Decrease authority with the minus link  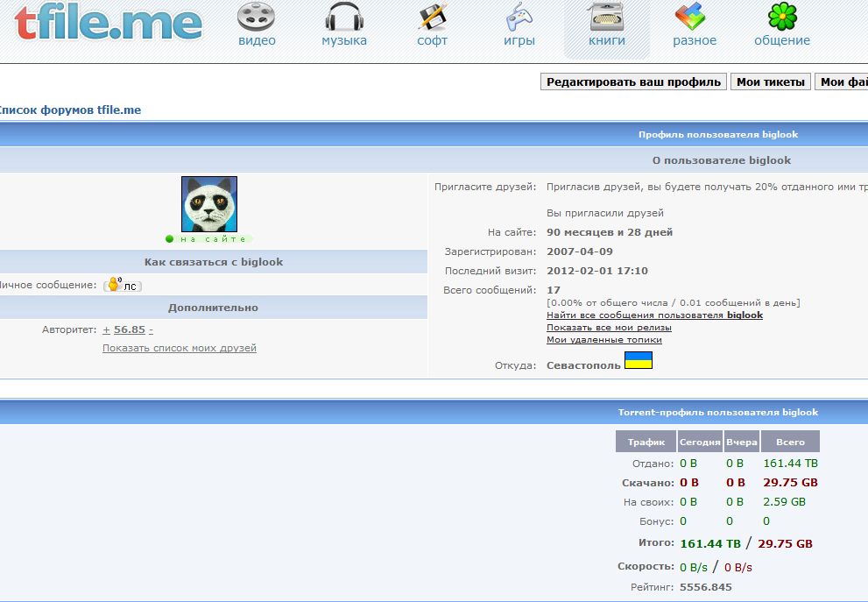point(151,329)
